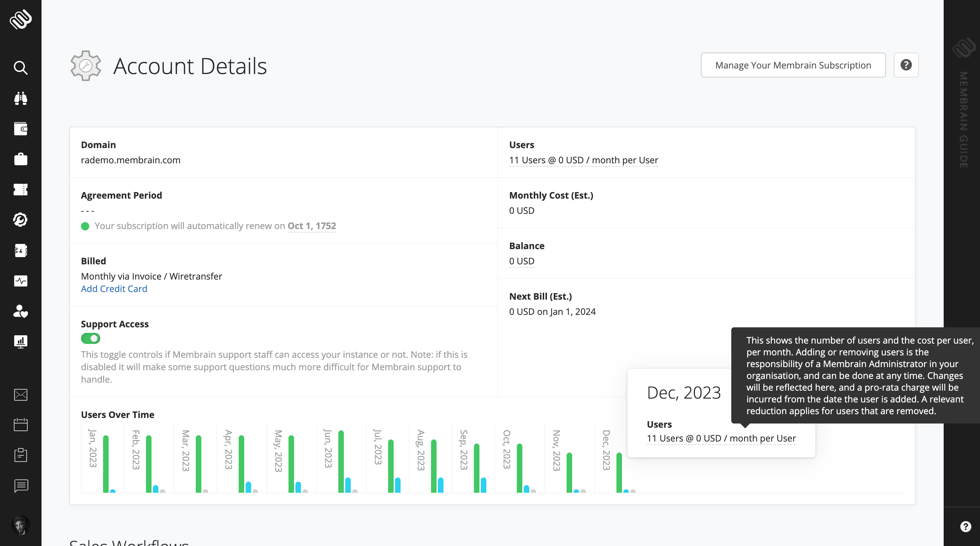Click the Account Details gear icon

click(x=85, y=66)
